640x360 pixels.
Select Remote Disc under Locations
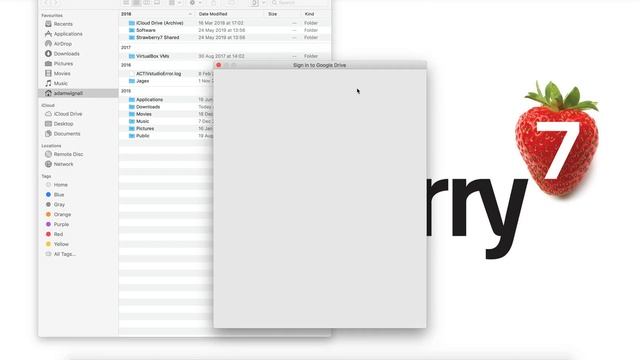coord(68,154)
